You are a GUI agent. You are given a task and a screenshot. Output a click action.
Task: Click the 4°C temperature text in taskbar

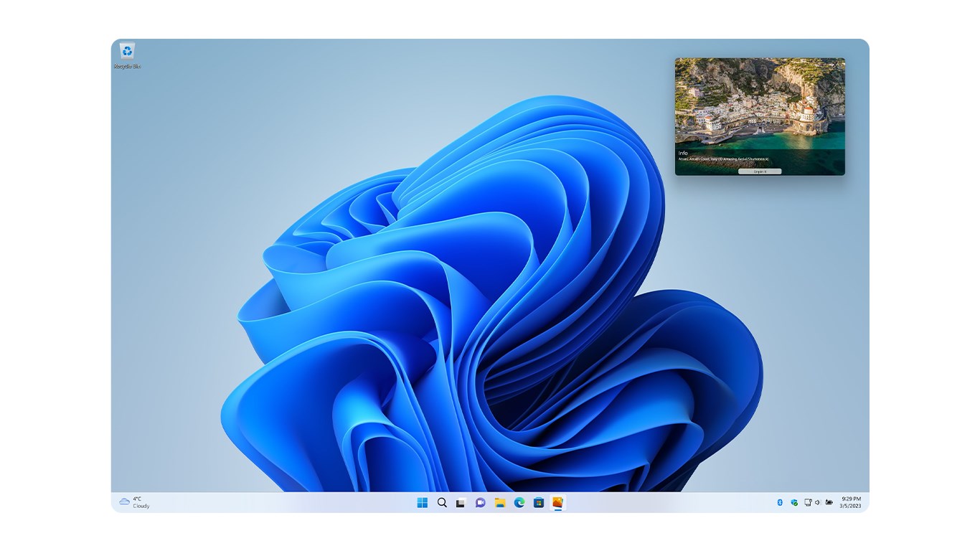coord(137,499)
